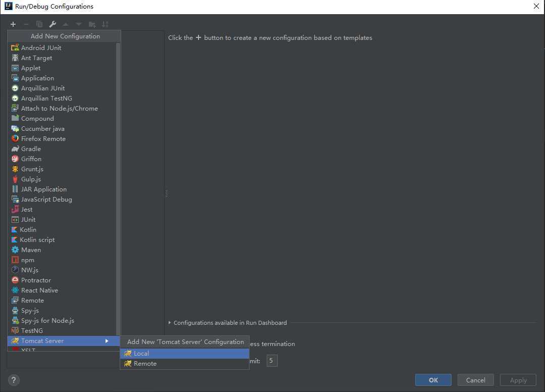545x392 pixels.
Task: Open help with question mark button
Action: tap(14, 380)
